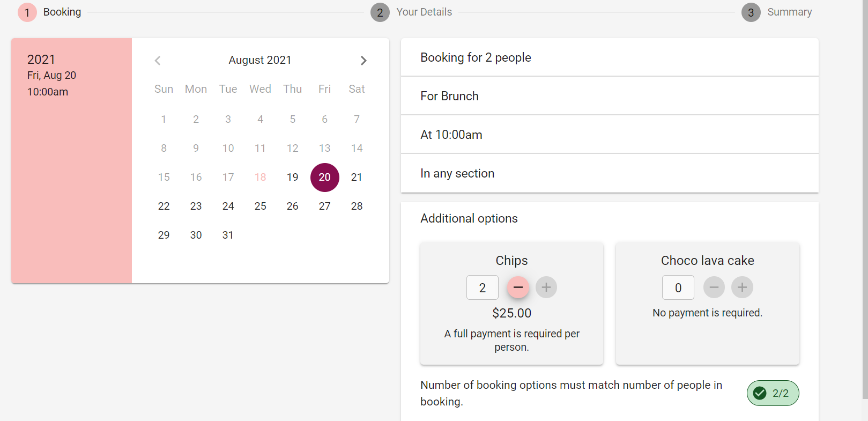Screen dimensions: 868x421
Task: Switch to the Your Details step
Action: (x=424, y=12)
